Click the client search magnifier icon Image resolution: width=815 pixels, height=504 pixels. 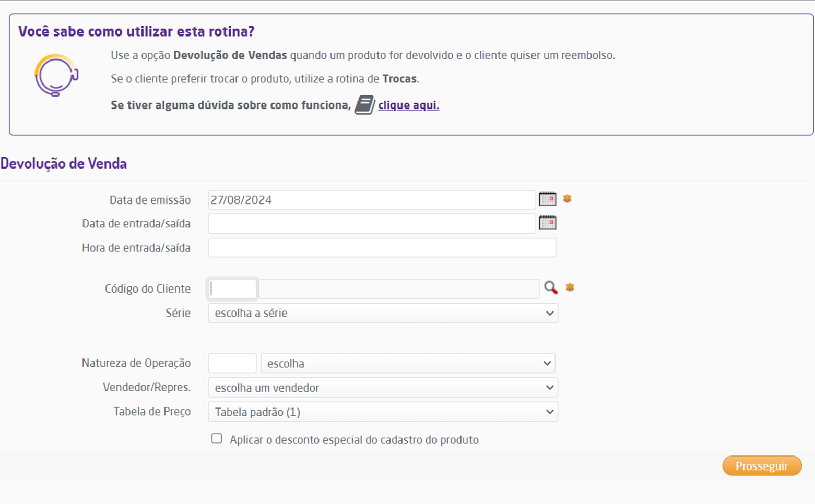click(551, 287)
